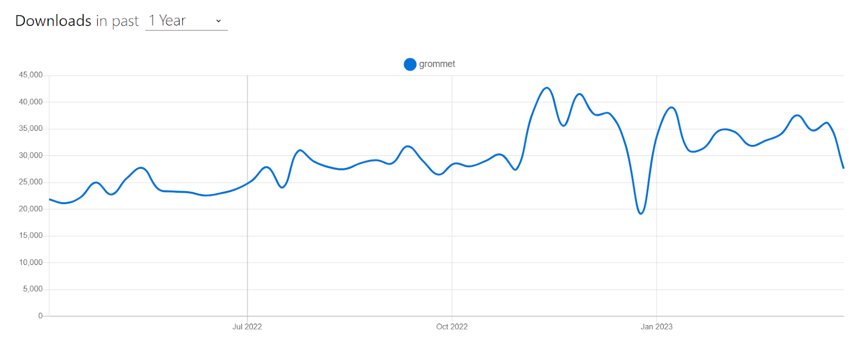Click the 35,000 y-axis label
This screenshot has width=868, height=360.
click(31, 129)
